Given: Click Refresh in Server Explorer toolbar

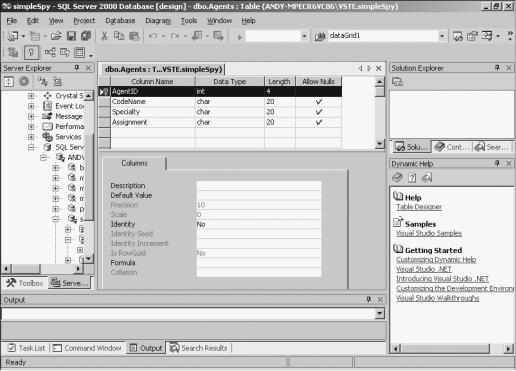Looking at the screenshot, I should pos(9,81).
